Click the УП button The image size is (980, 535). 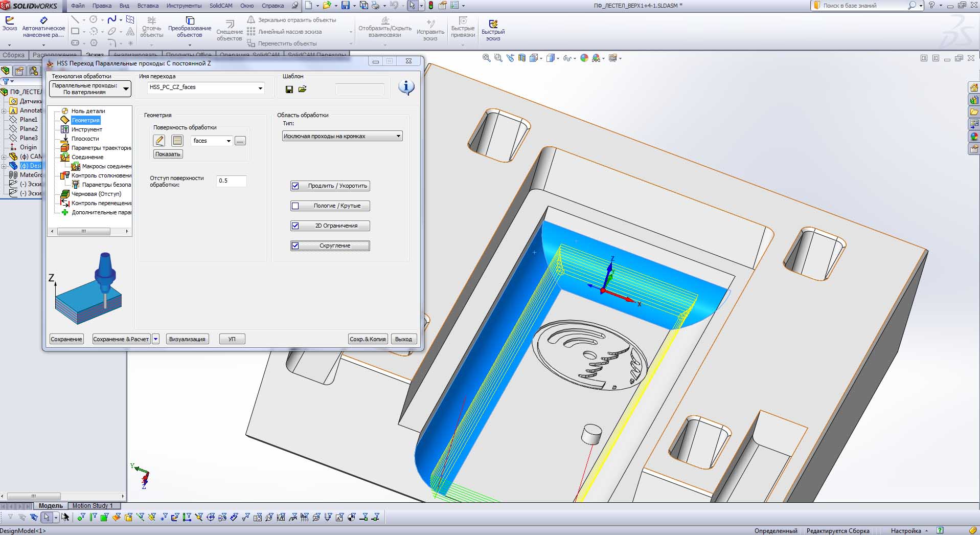232,339
